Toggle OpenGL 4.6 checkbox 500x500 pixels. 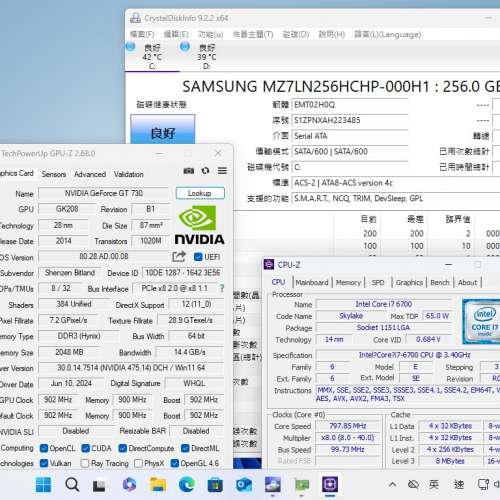click(x=174, y=463)
